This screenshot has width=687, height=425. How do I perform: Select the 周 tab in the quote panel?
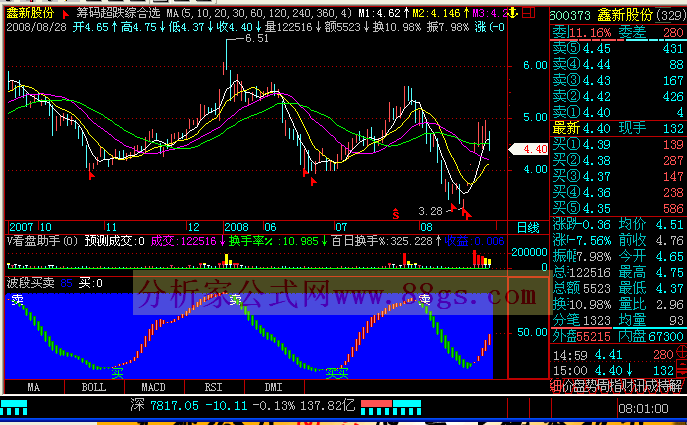coord(604,386)
